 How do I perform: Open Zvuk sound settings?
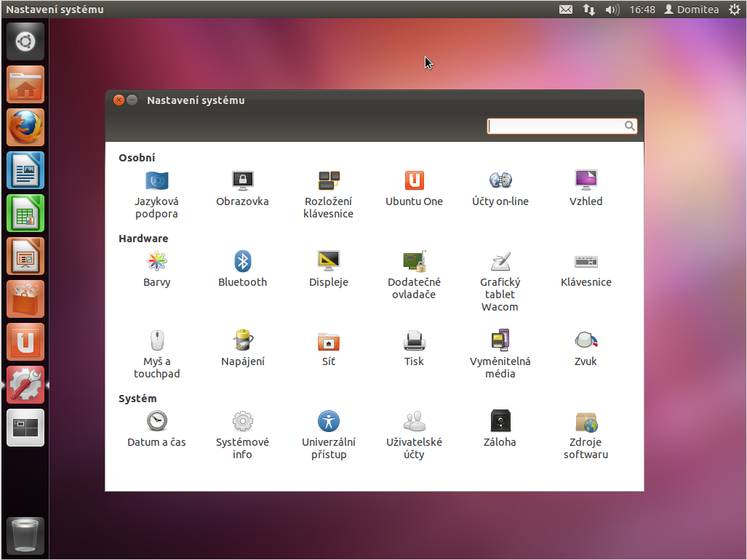pos(586,340)
